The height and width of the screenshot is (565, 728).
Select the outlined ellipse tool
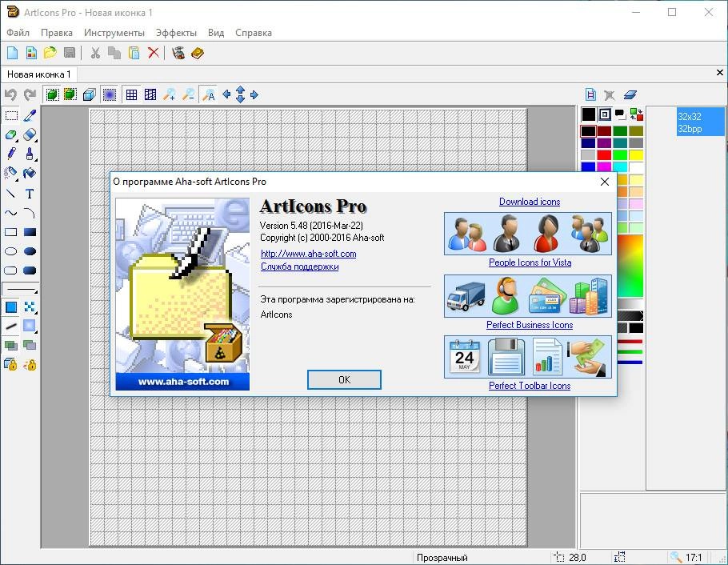pos(11,251)
